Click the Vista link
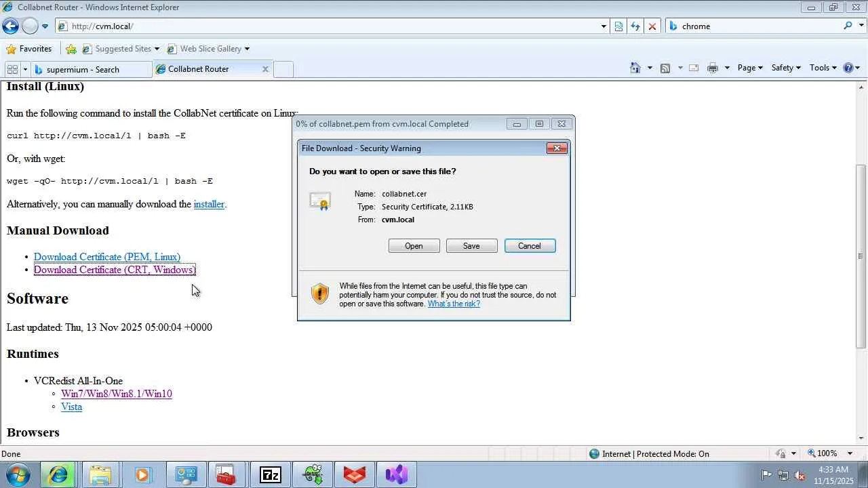 coord(71,407)
